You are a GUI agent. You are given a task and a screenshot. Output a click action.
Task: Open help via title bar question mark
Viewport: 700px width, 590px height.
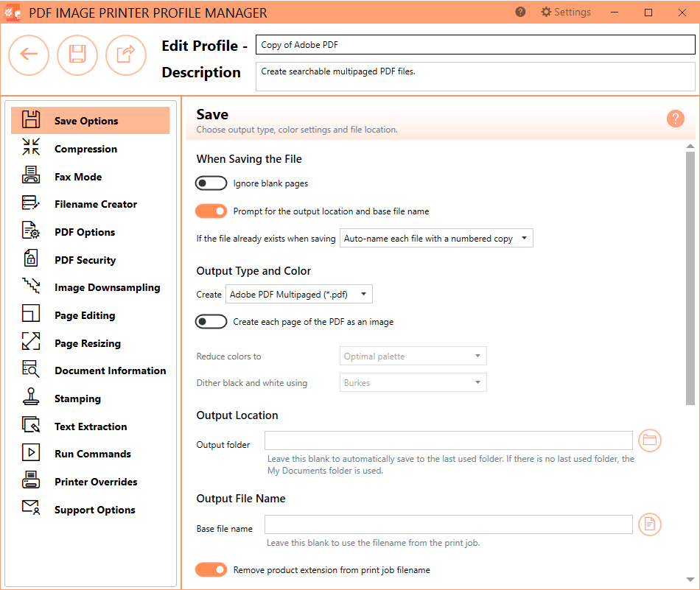[x=520, y=12]
